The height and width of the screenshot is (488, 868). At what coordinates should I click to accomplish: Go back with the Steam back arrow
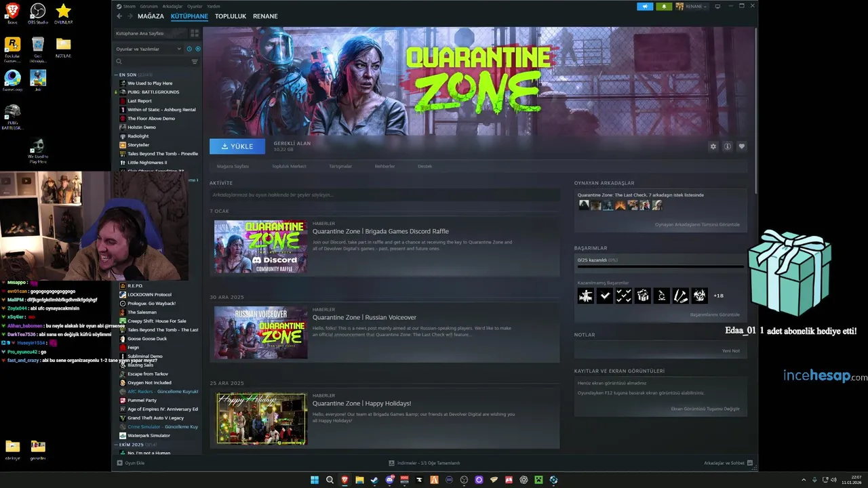119,16
